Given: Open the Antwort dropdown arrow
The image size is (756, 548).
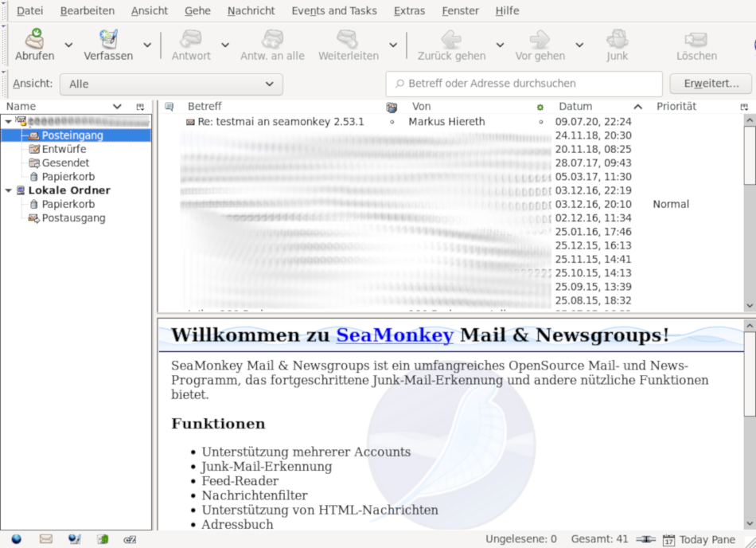Looking at the screenshot, I should pyautogui.click(x=225, y=45).
